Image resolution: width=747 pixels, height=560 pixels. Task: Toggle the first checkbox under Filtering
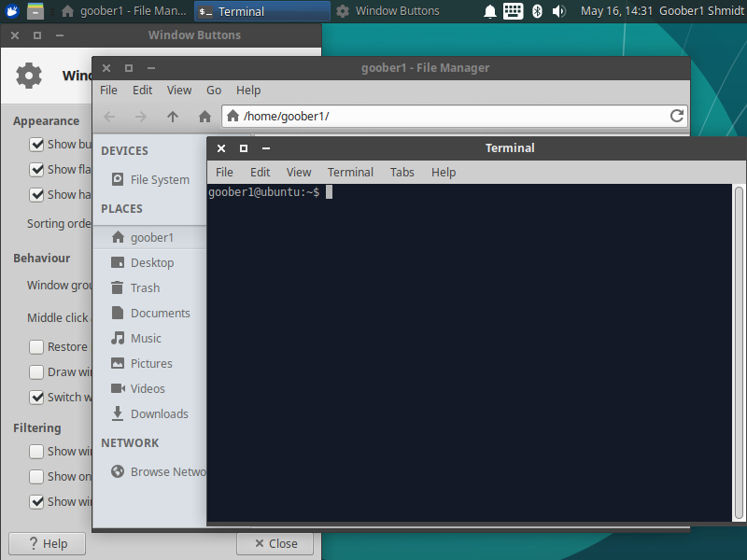(37, 452)
